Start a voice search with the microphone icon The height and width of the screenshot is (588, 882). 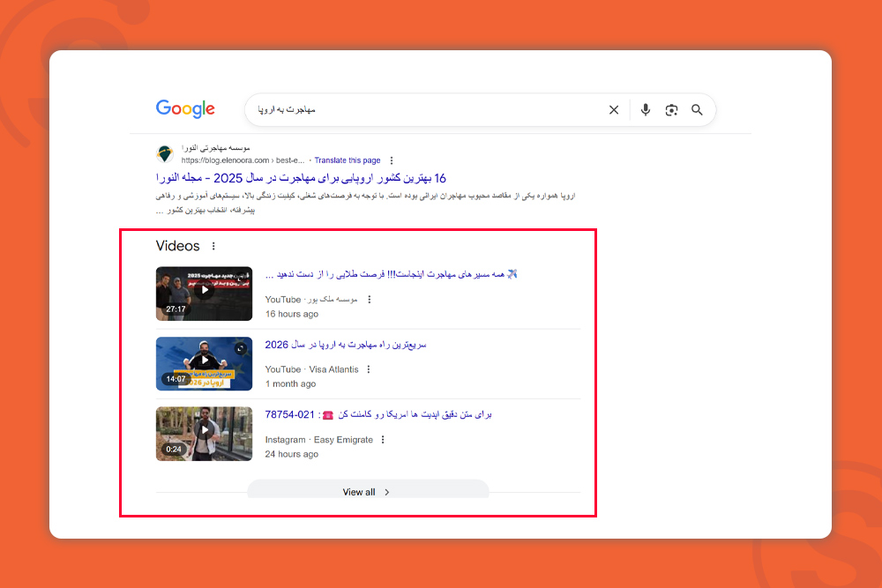645,109
